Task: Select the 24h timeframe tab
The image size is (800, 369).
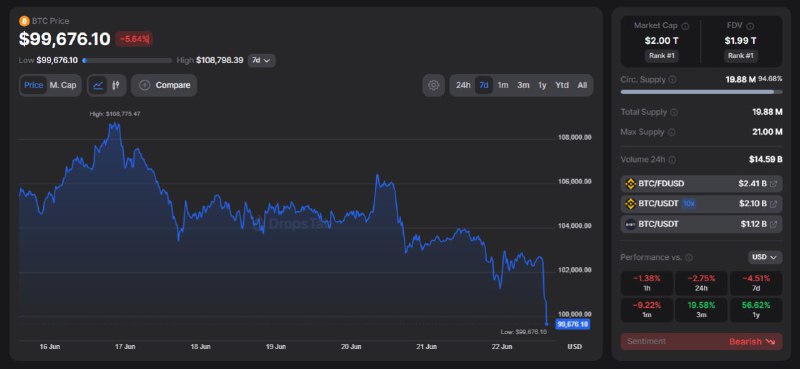Action: pos(463,85)
